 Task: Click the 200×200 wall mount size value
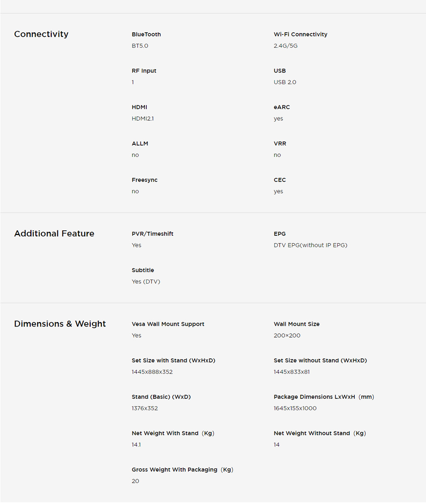tap(287, 336)
